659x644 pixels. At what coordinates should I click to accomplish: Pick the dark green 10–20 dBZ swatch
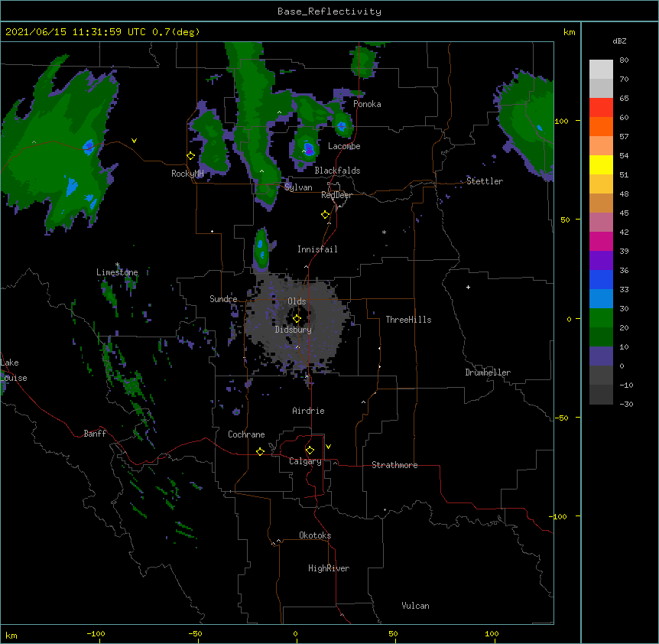click(x=601, y=337)
